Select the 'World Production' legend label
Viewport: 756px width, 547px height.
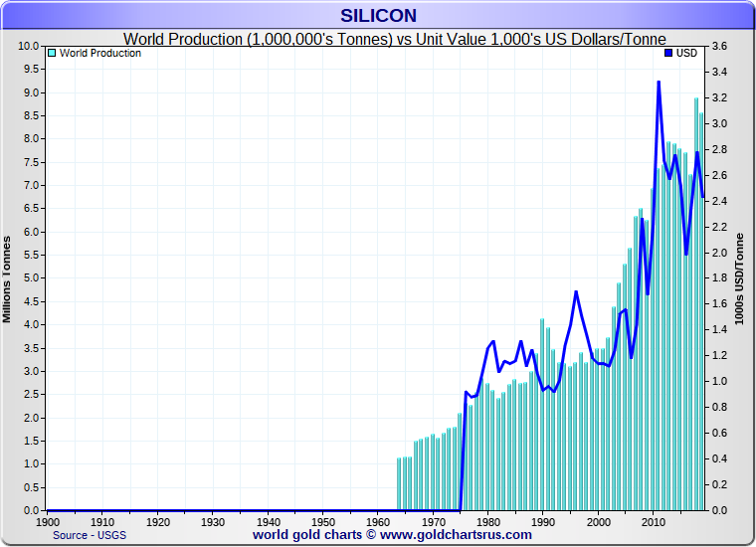pos(100,53)
